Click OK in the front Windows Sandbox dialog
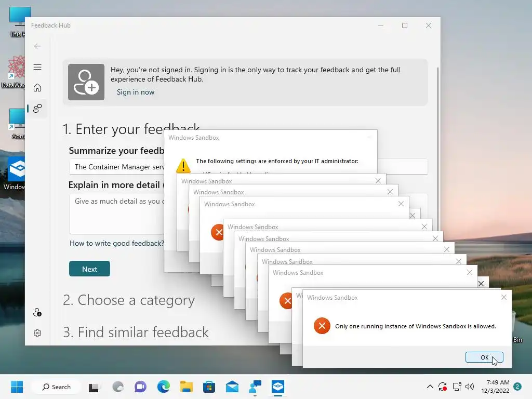 click(x=484, y=357)
